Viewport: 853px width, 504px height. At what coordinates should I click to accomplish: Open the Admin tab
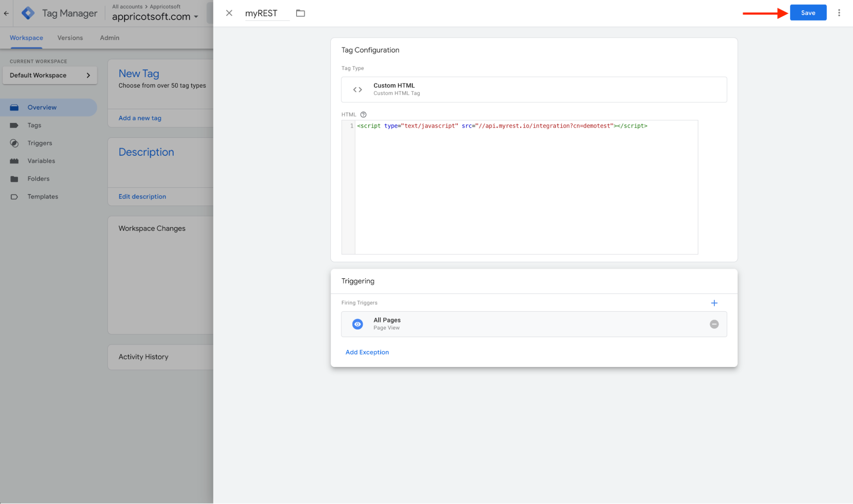(x=109, y=38)
